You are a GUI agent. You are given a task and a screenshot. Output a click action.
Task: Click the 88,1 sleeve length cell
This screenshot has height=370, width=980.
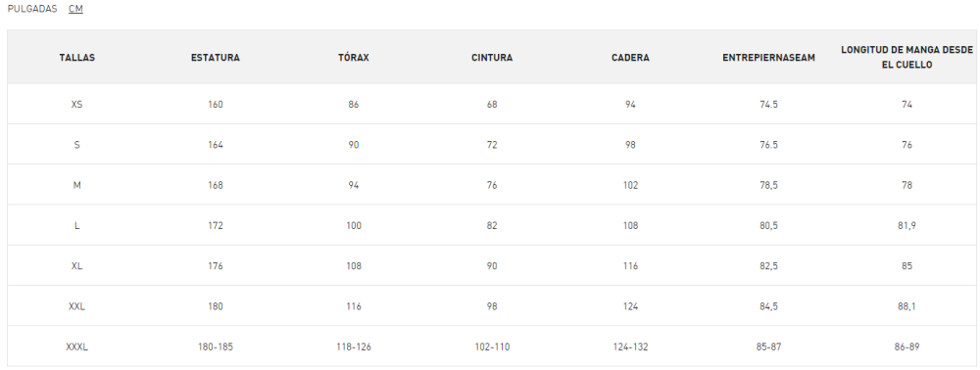[x=906, y=306]
